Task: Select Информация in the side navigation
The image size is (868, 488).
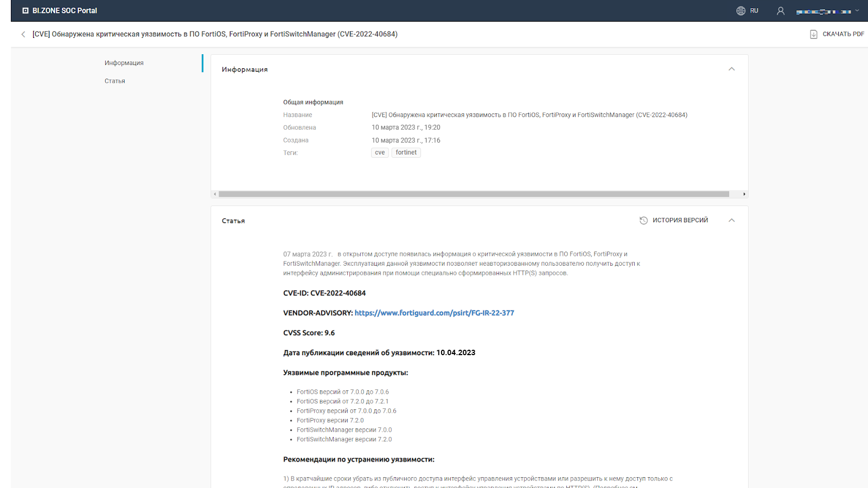Action: pos(124,63)
